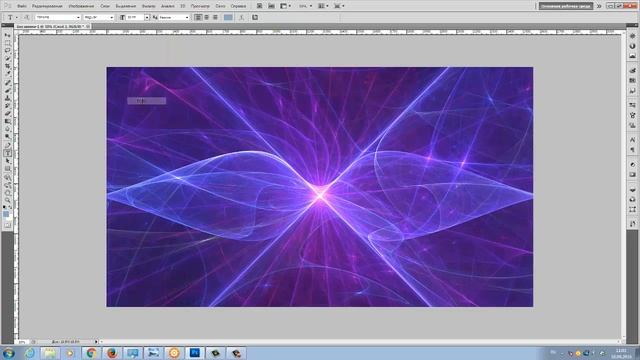Select the Clone Stamp tool

(x=7, y=98)
